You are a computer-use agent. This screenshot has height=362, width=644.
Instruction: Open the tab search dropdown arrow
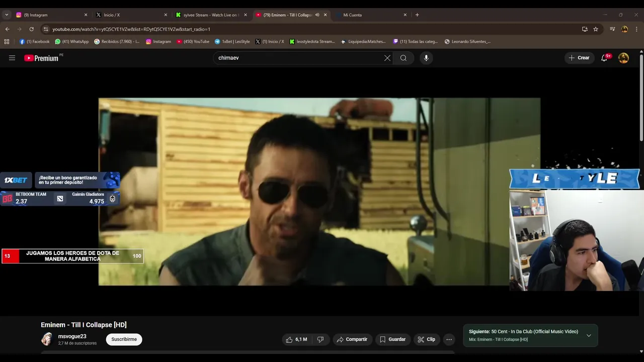pos(7,15)
